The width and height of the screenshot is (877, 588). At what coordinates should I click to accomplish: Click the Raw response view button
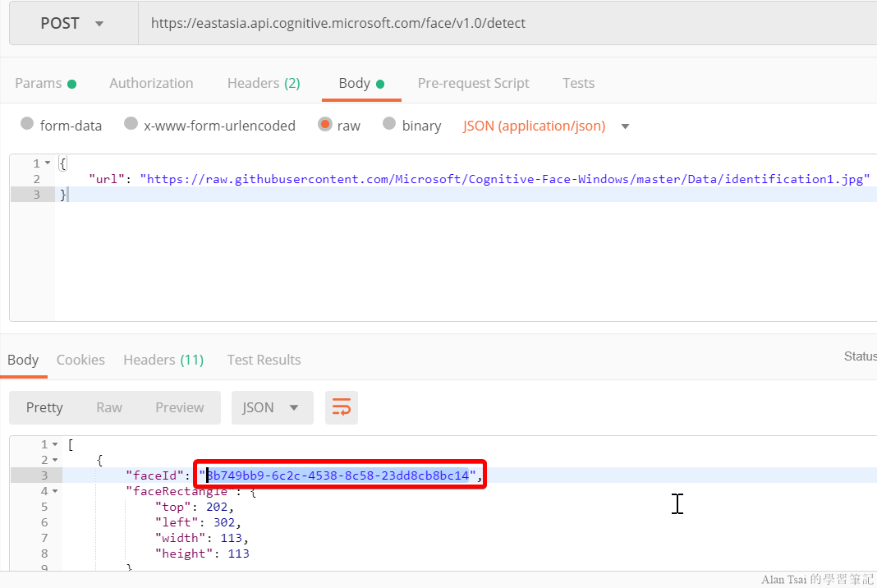pyautogui.click(x=109, y=407)
